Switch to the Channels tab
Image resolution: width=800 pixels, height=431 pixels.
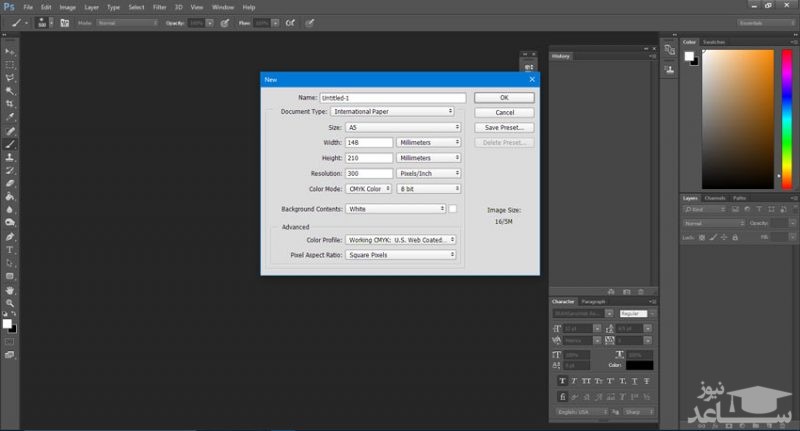pyautogui.click(x=715, y=198)
